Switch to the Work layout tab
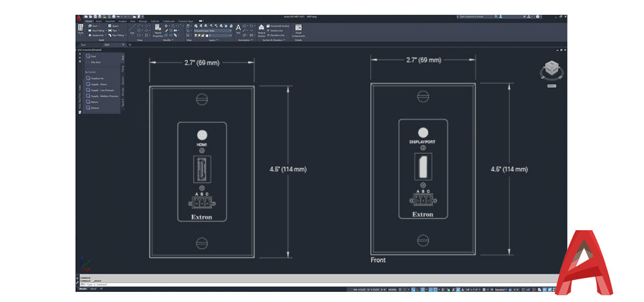The image size is (644, 302). pos(93,289)
